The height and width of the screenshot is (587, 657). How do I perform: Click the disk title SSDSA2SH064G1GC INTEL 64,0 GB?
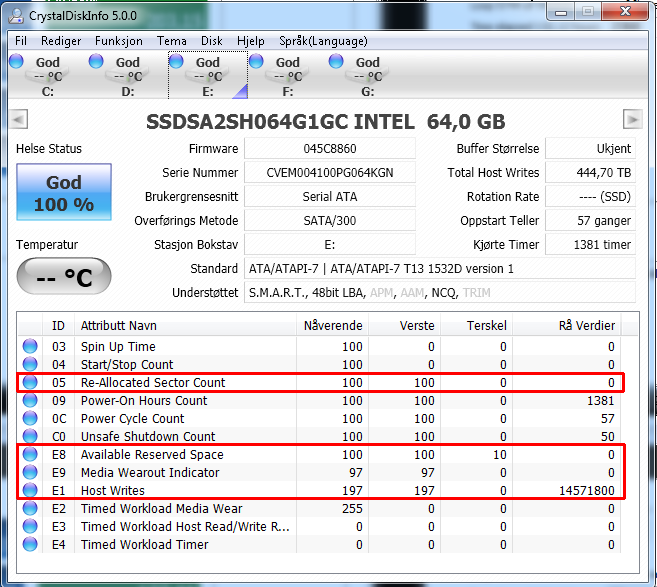pyautogui.click(x=326, y=122)
